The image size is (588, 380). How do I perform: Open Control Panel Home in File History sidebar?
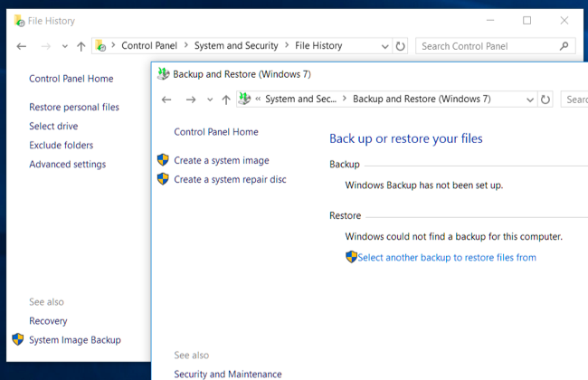click(x=71, y=79)
